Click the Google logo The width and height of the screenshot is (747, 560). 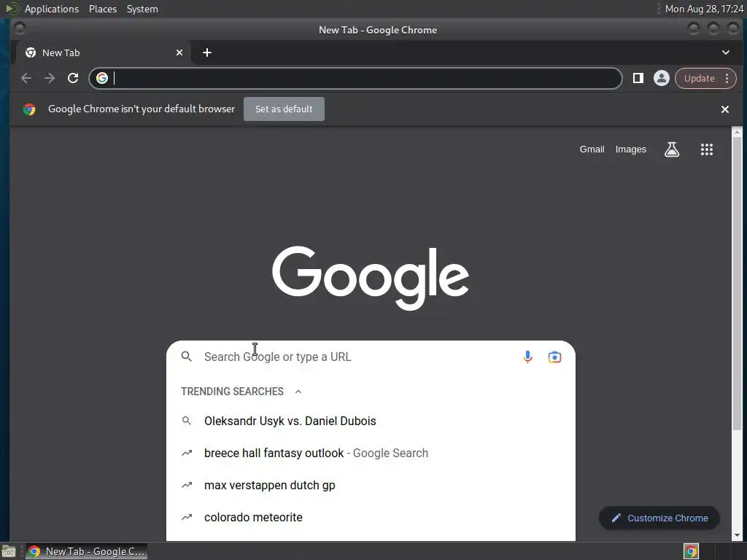(x=371, y=278)
